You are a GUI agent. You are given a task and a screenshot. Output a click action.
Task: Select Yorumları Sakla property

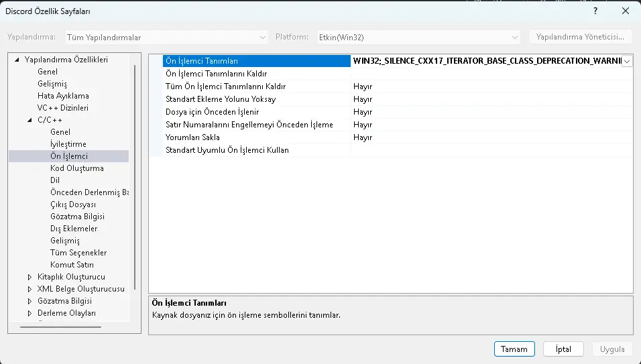tap(257, 137)
